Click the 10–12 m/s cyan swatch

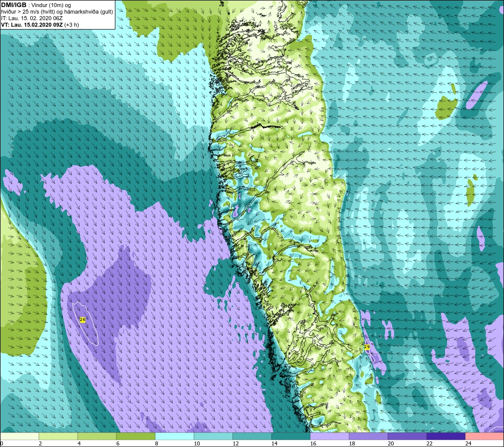click(x=213, y=436)
